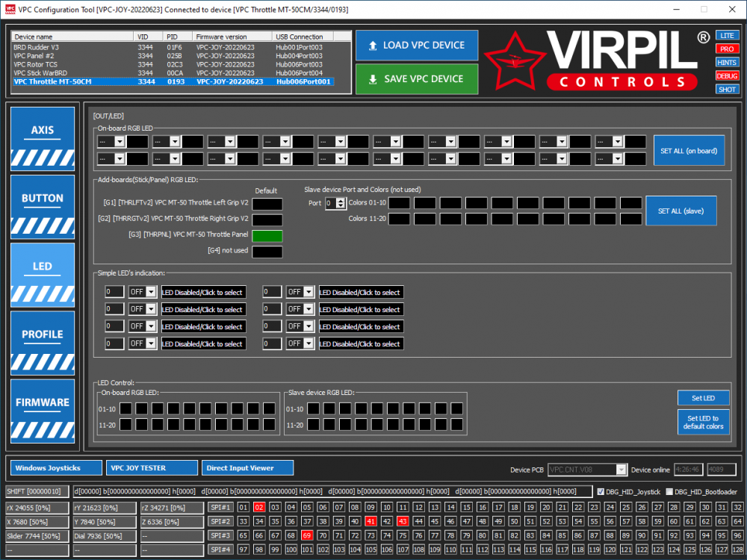Click the SAVE VPC DEVICE button
This screenshot has height=560, width=747.
coord(417,79)
